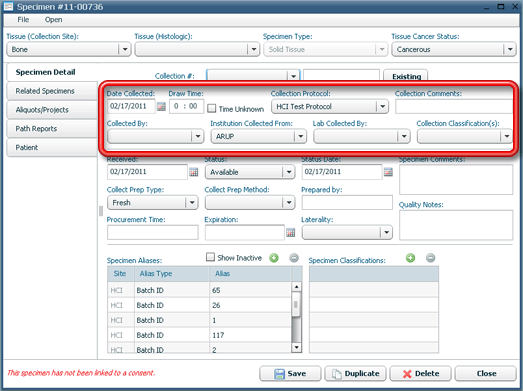The width and height of the screenshot is (523, 391).
Task: Check the Time Unknown checkbox
Action: click(211, 108)
